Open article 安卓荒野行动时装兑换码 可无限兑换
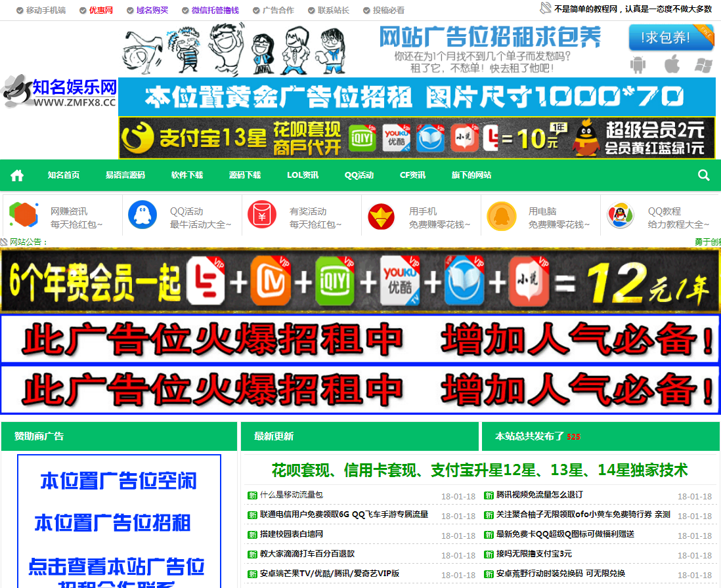Image resolution: width=721 pixels, height=588 pixels. click(561, 574)
